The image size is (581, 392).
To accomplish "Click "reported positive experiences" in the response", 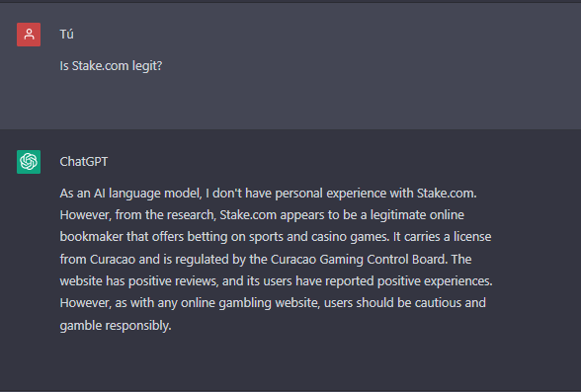I will (x=409, y=281).
